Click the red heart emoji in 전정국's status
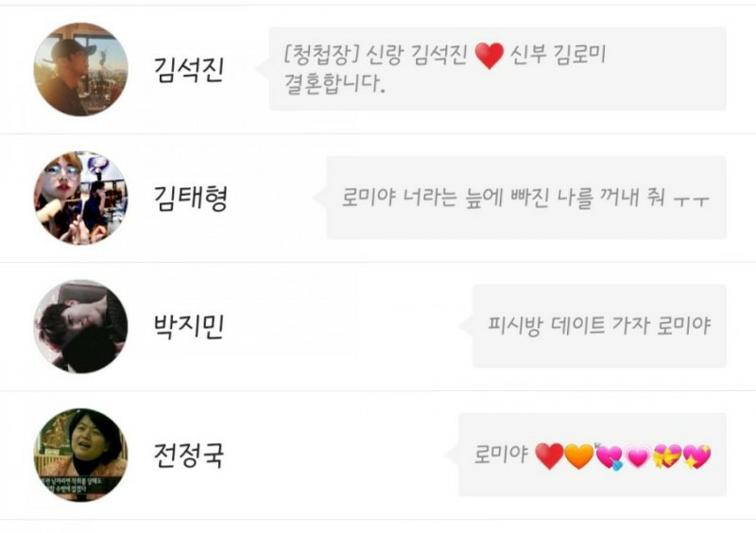Image resolution: width=756 pixels, height=533 pixels. tap(549, 456)
